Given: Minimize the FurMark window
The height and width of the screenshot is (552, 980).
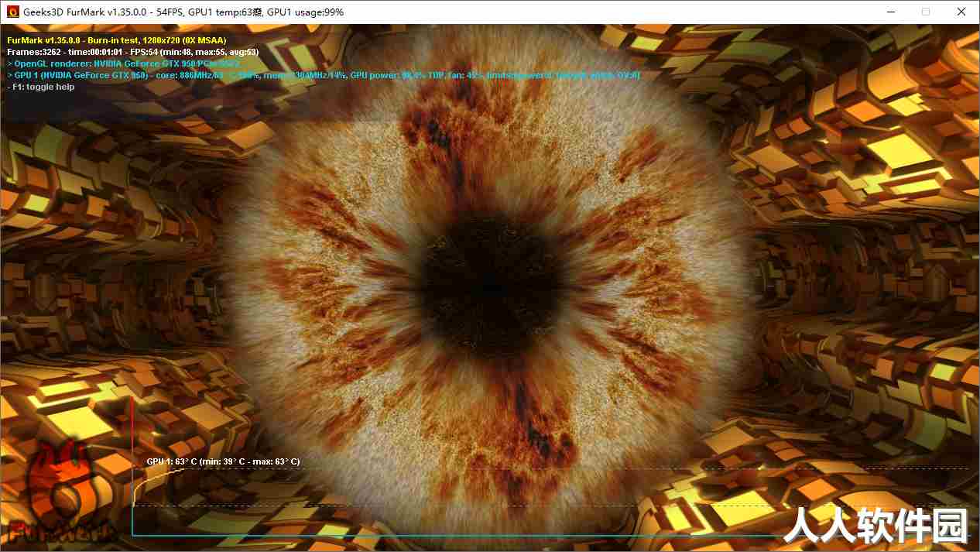Looking at the screenshot, I should 889,12.
